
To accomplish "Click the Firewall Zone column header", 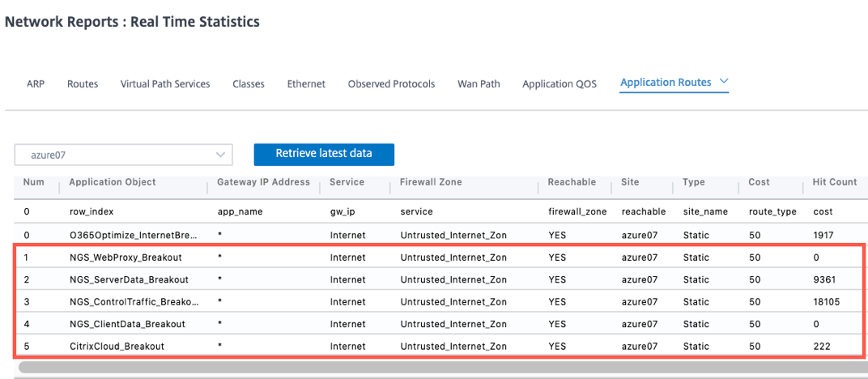I will click(x=432, y=182).
